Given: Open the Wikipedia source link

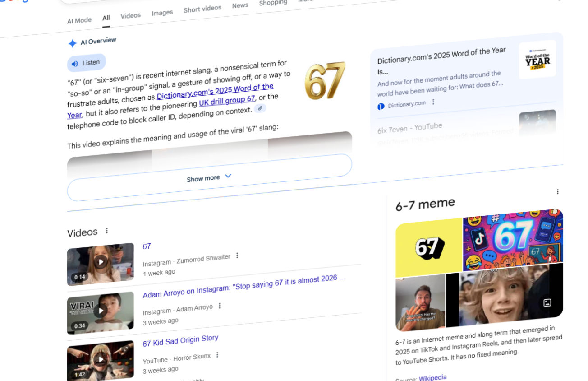Looking at the screenshot, I should (432, 378).
